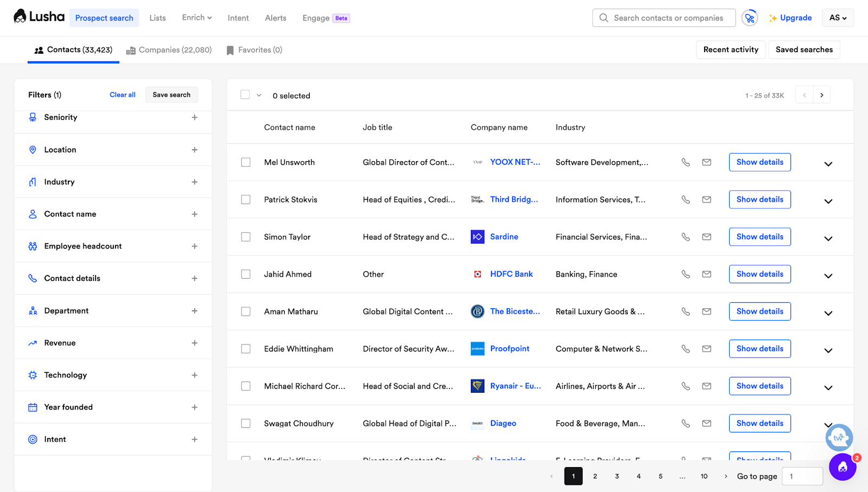The image size is (868, 492).
Task: Click the search contacts or companies field
Action: [664, 18]
